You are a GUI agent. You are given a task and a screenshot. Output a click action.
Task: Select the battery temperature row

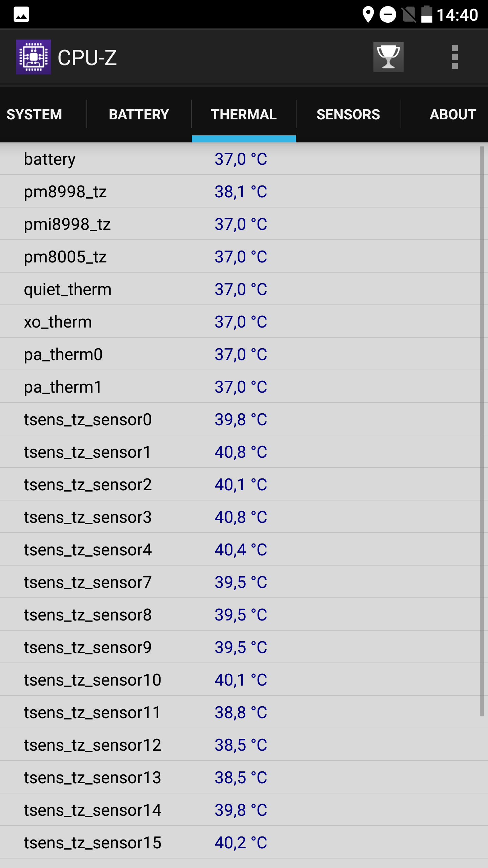(244, 159)
